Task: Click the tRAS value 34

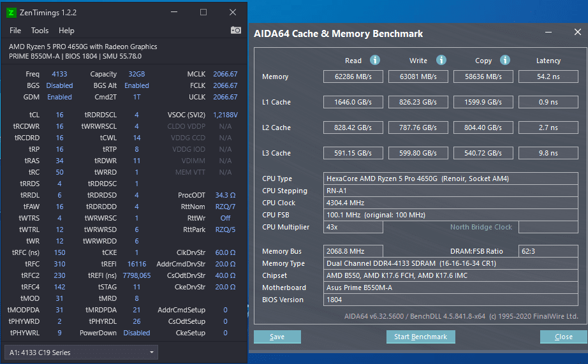Action: 59,161
